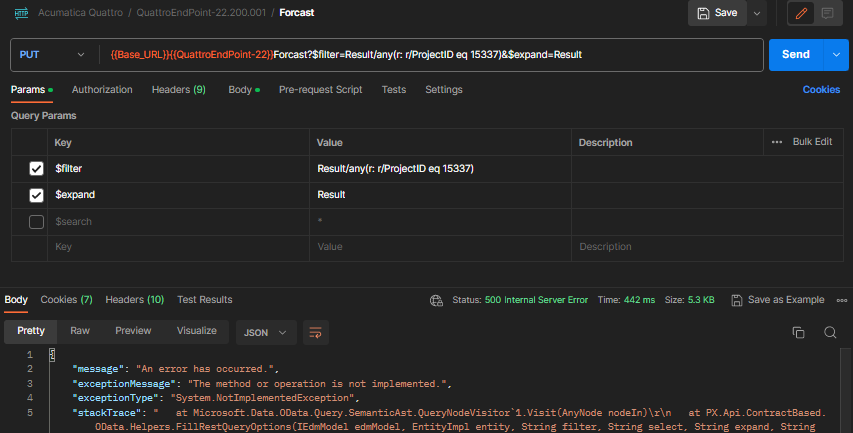Click the exceptionType line in response
Screen dimensions: 853x433
tap(216, 398)
